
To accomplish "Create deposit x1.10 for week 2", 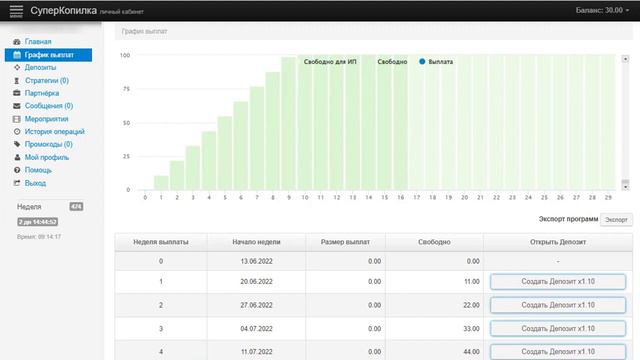I will [x=558, y=305].
